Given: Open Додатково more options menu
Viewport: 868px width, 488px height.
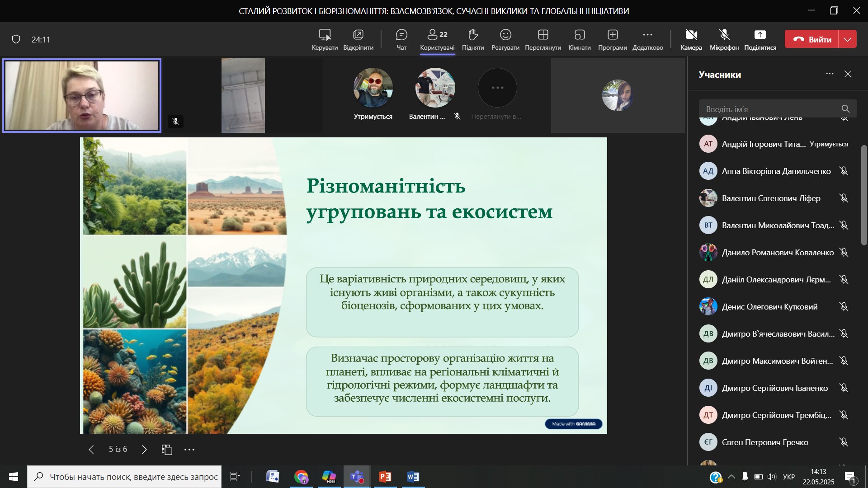Looking at the screenshot, I should (x=647, y=35).
